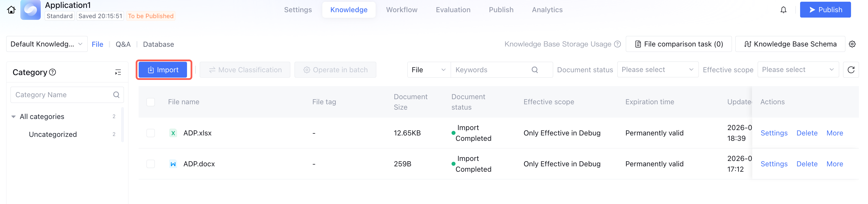Viewport: 868px width, 204px height.
Task: Click the Category Name search icon
Action: coord(116,95)
